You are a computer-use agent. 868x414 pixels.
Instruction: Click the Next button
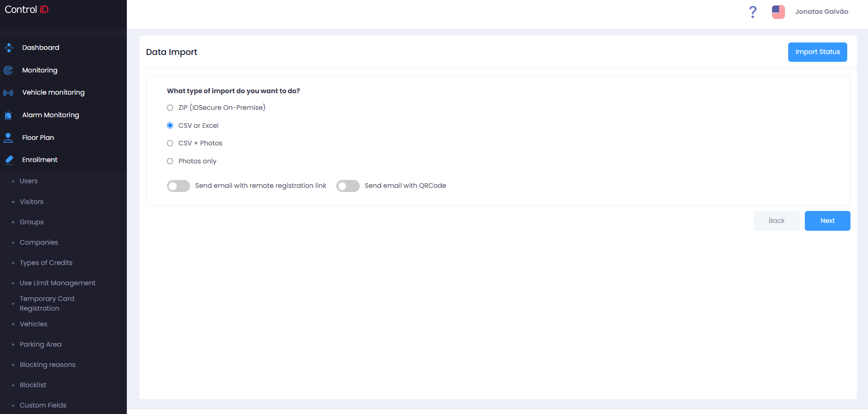(827, 221)
